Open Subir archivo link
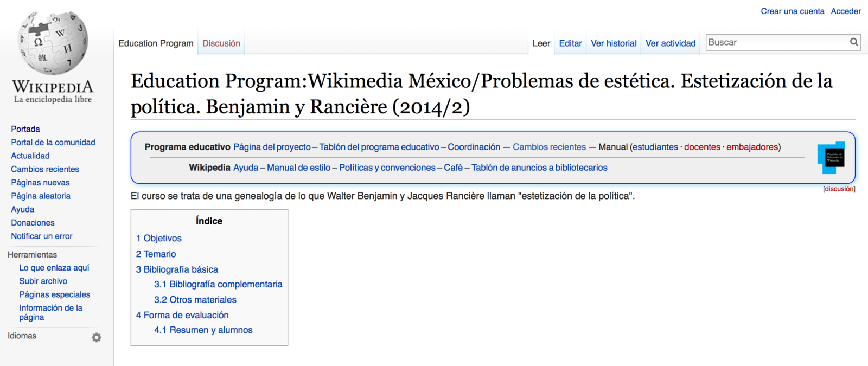 43,281
